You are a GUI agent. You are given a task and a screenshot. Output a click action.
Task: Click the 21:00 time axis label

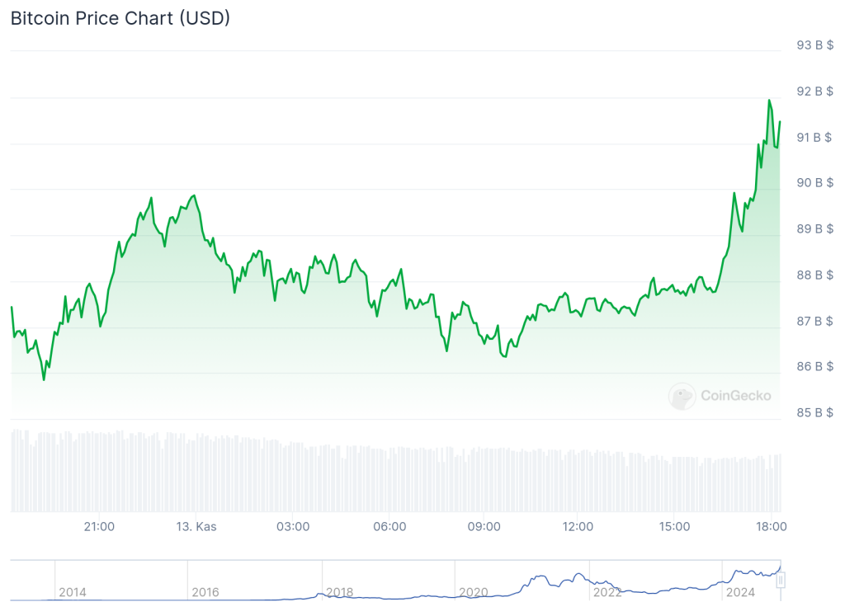click(99, 527)
